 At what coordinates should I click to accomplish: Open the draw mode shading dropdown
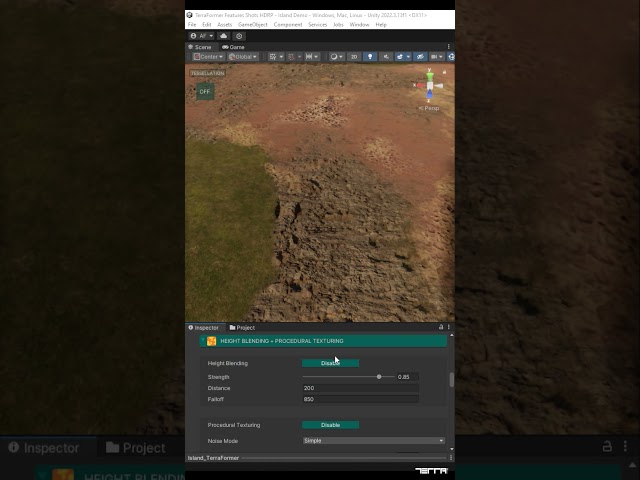pyautogui.click(x=337, y=57)
